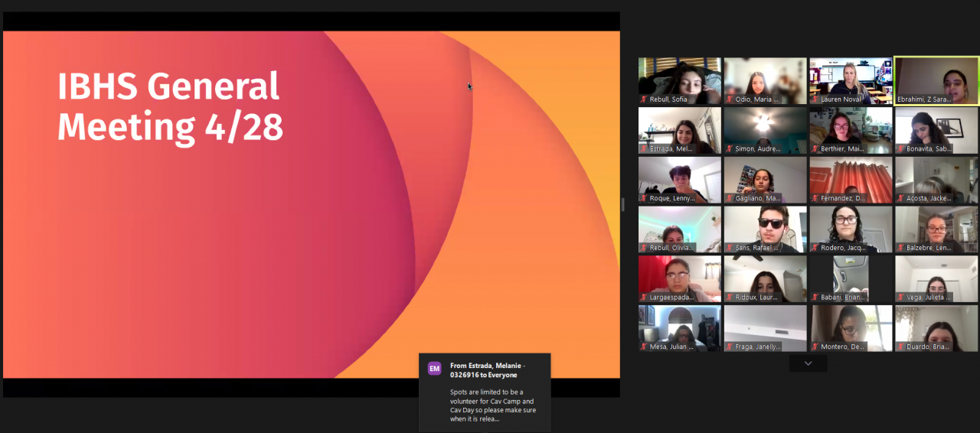This screenshot has height=433, width=980.
Task: Click the 'Spots are limited' chat message text
Action: (x=493, y=405)
